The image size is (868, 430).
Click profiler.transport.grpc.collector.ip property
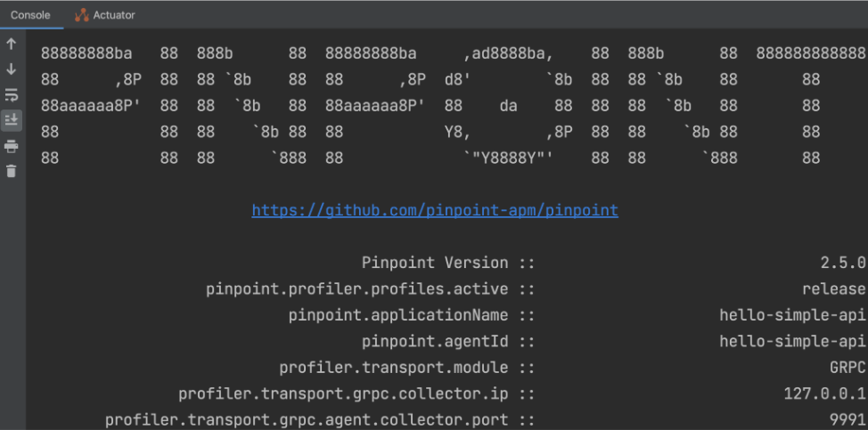[343, 394]
